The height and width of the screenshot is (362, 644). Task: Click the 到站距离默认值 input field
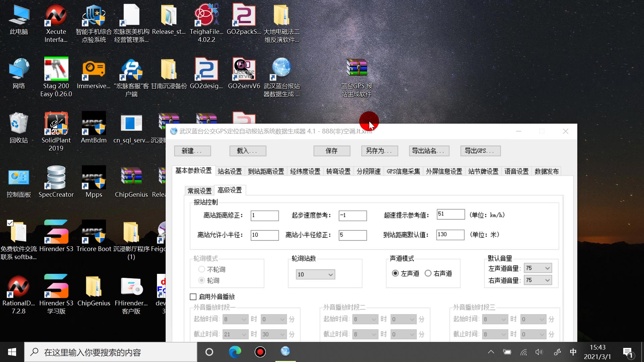pyautogui.click(x=450, y=235)
